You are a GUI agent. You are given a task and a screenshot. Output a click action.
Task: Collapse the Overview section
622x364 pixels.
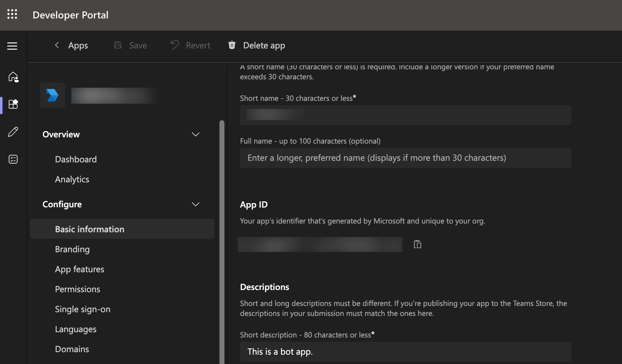coord(195,134)
